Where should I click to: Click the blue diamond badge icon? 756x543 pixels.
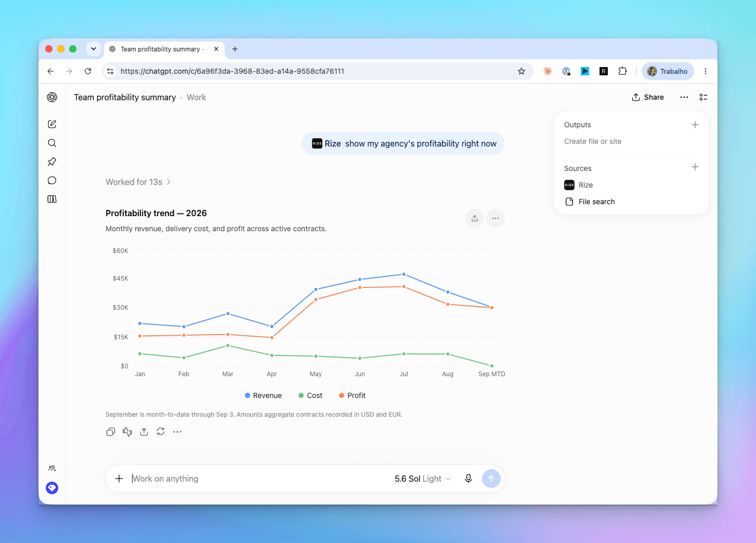[52, 488]
